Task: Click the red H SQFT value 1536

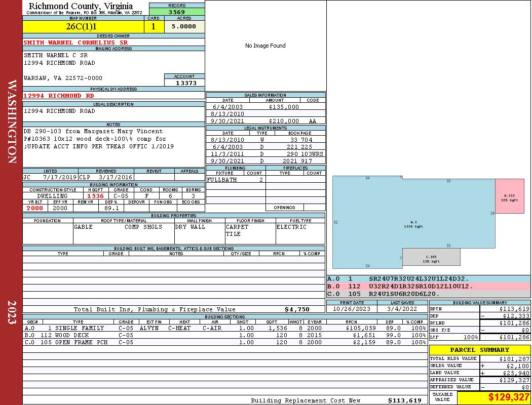Action: click(95, 196)
